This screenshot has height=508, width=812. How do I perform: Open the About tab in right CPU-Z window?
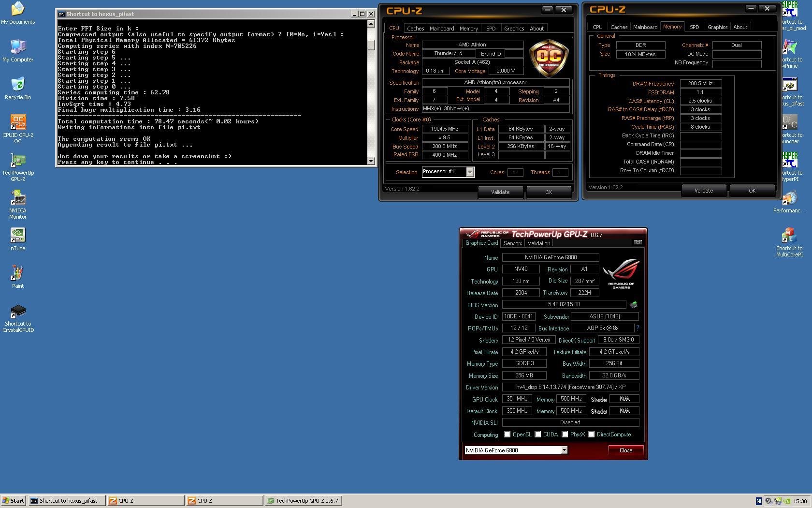click(x=740, y=27)
